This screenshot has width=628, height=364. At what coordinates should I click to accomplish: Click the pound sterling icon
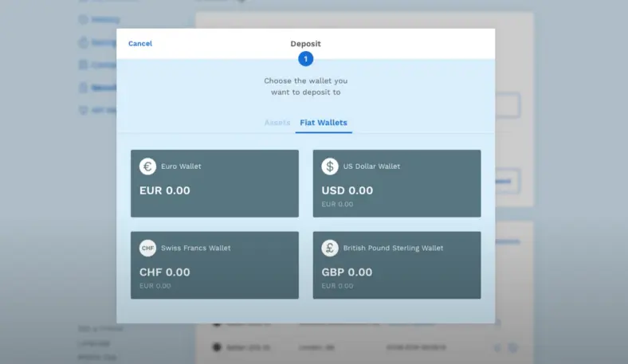[x=330, y=248]
